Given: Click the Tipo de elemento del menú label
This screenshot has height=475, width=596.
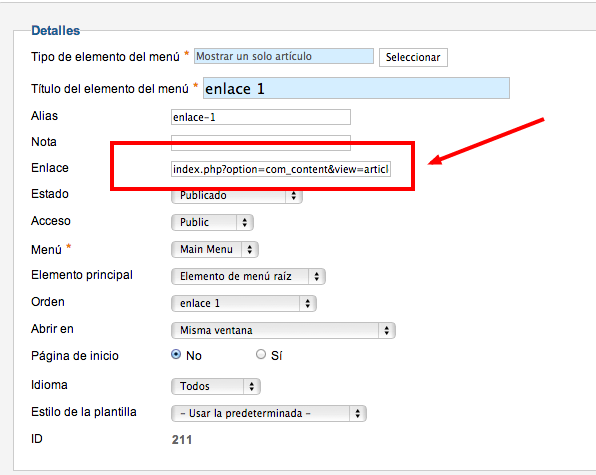Looking at the screenshot, I should coord(105,57).
